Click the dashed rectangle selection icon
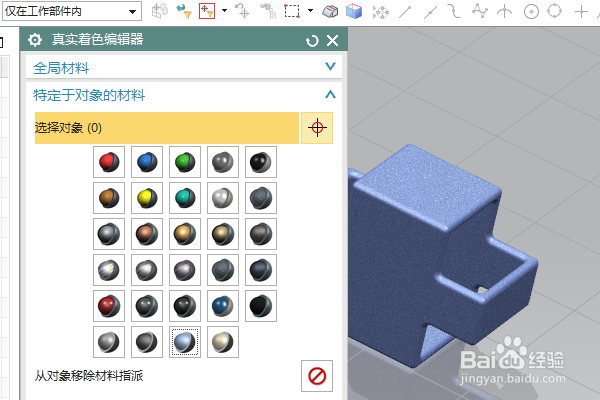Viewport: 600px width, 400px height. [x=292, y=11]
